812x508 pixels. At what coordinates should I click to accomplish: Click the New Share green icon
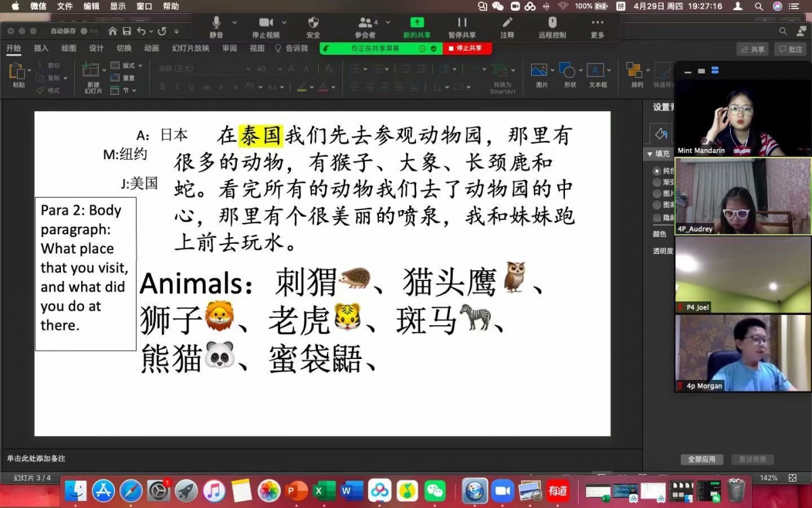pyautogui.click(x=416, y=23)
